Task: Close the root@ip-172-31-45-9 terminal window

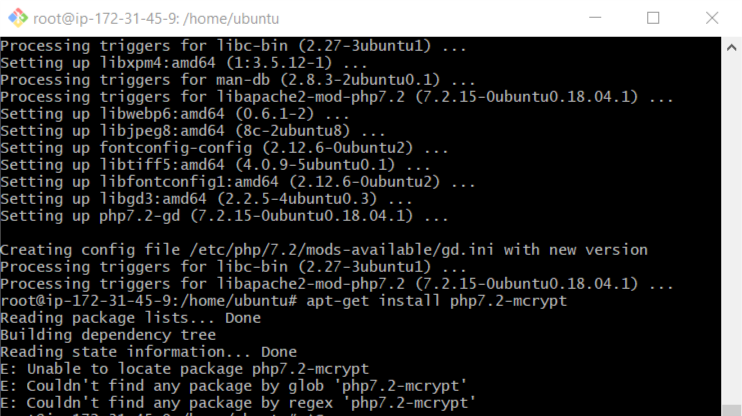Action: [711, 18]
